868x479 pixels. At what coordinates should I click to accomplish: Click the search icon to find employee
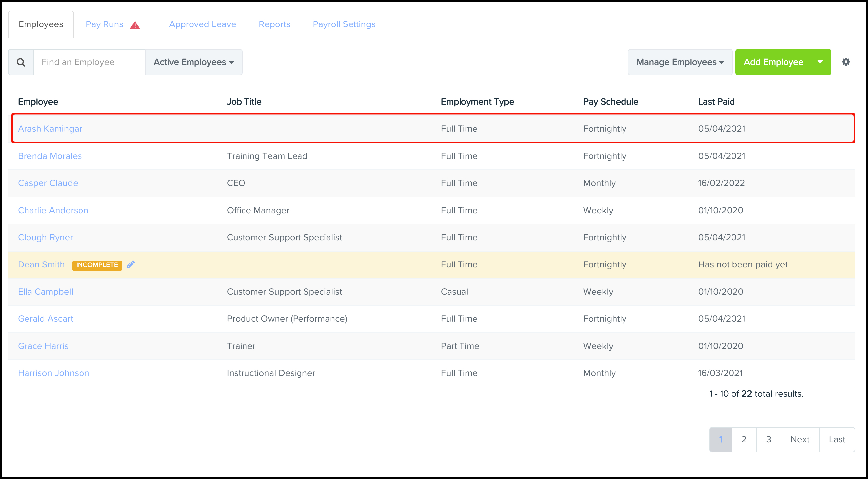click(21, 62)
